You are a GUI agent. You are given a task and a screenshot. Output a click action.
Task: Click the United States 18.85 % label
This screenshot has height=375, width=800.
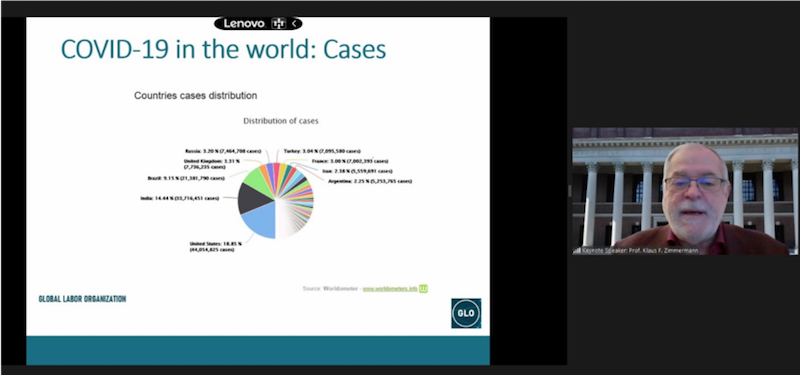[x=215, y=247]
